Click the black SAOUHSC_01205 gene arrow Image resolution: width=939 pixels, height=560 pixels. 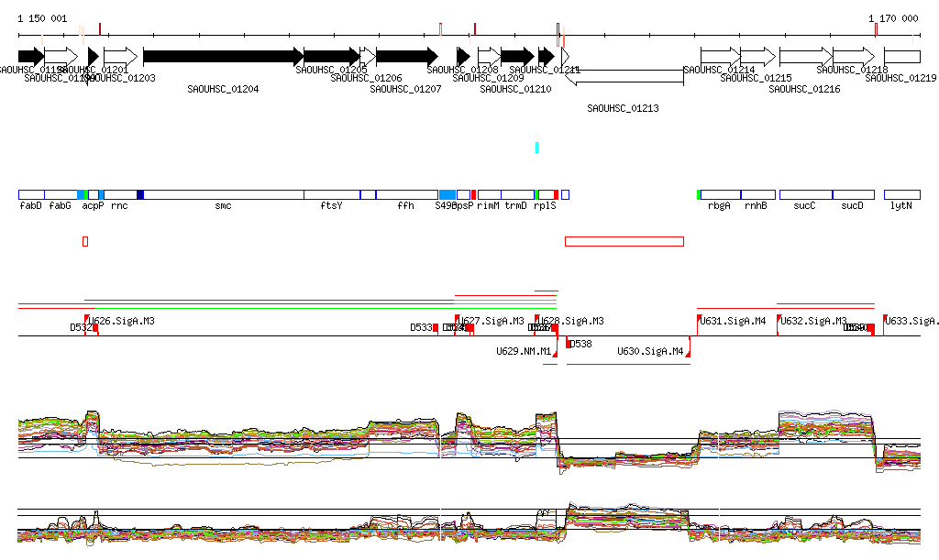[x=331, y=57]
